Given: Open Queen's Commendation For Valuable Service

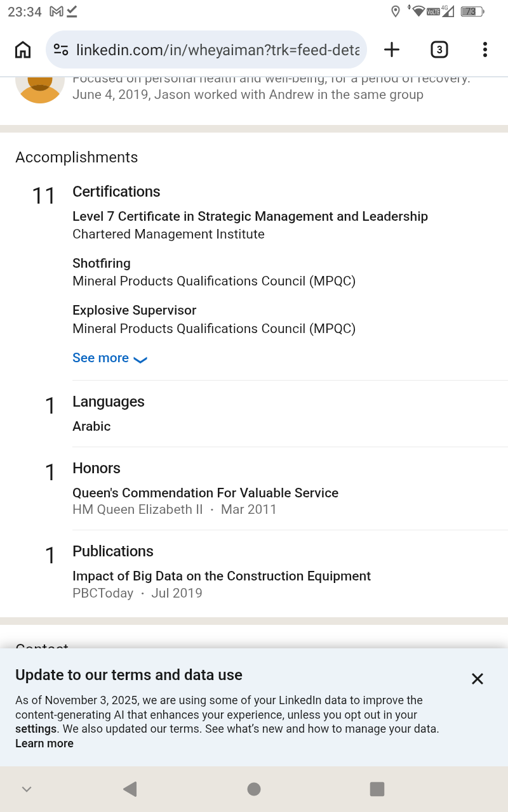Looking at the screenshot, I should click(205, 493).
